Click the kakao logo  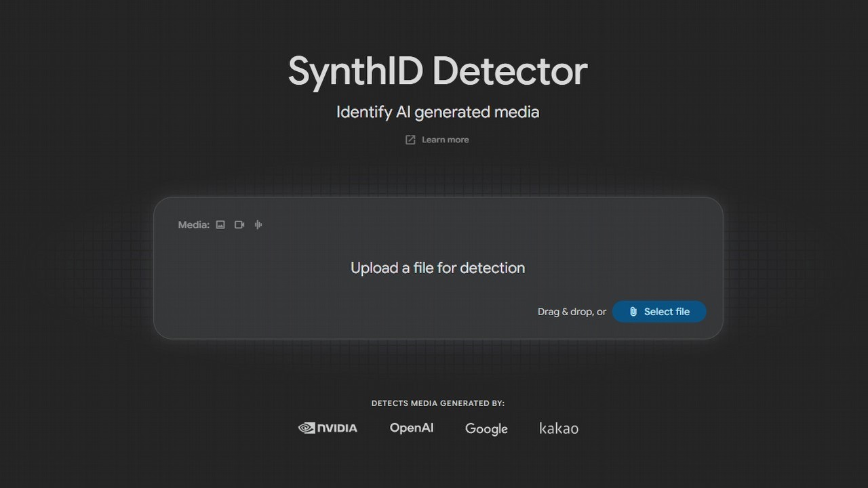559,428
